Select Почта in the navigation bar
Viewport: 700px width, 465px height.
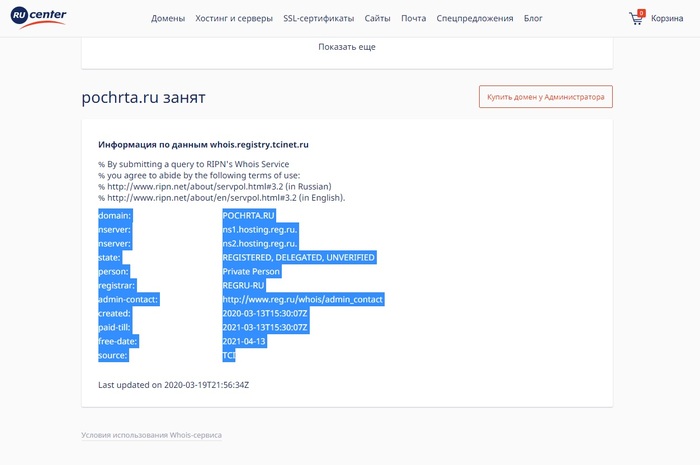pyautogui.click(x=413, y=18)
